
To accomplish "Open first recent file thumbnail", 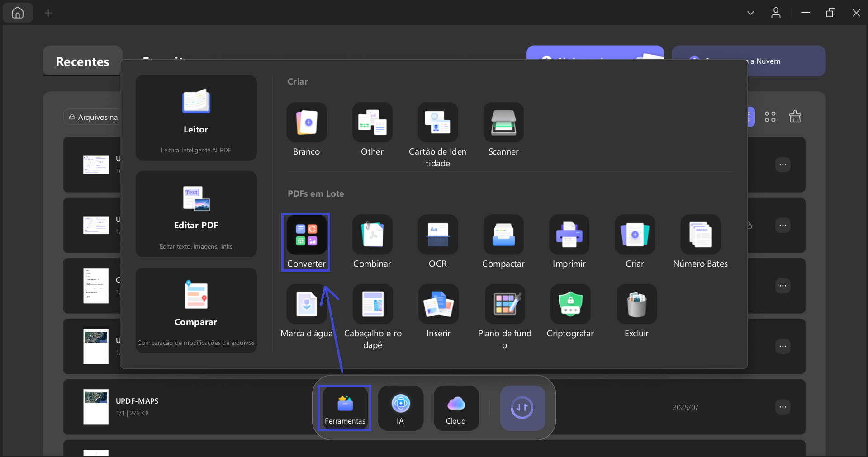I will click(x=96, y=165).
